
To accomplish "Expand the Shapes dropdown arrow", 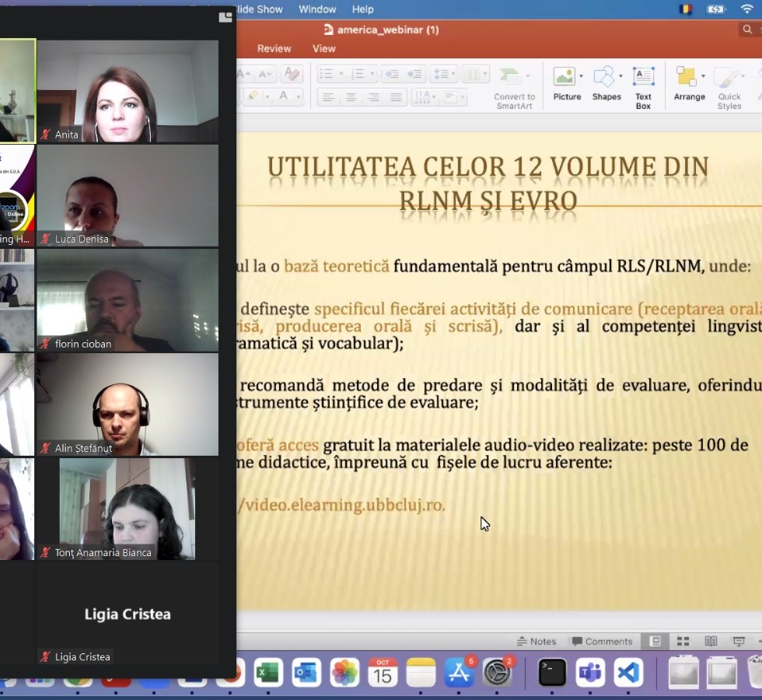I will tap(620, 76).
